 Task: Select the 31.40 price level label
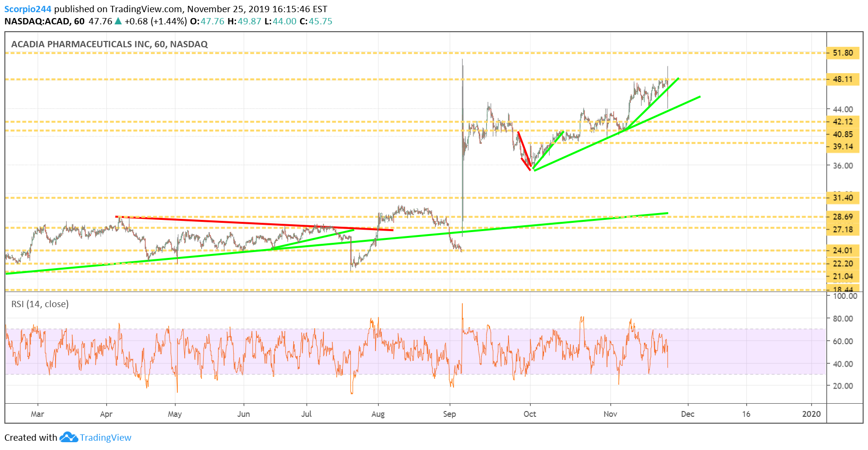click(843, 197)
